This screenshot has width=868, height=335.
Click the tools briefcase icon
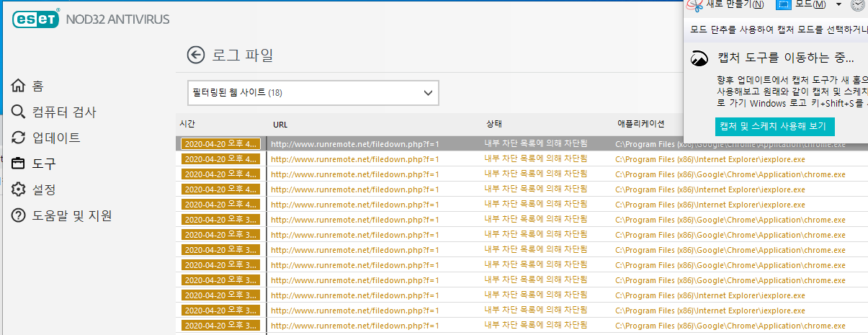pos(19,164)
